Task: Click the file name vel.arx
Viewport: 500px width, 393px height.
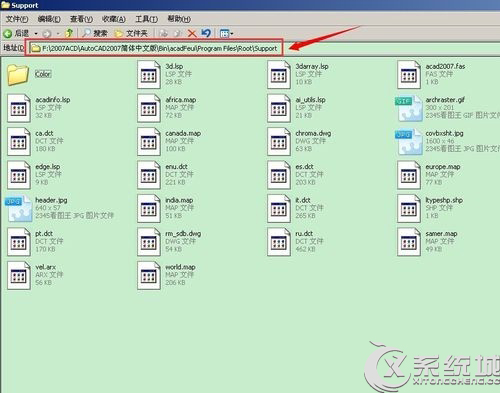Action: [46, 267]
